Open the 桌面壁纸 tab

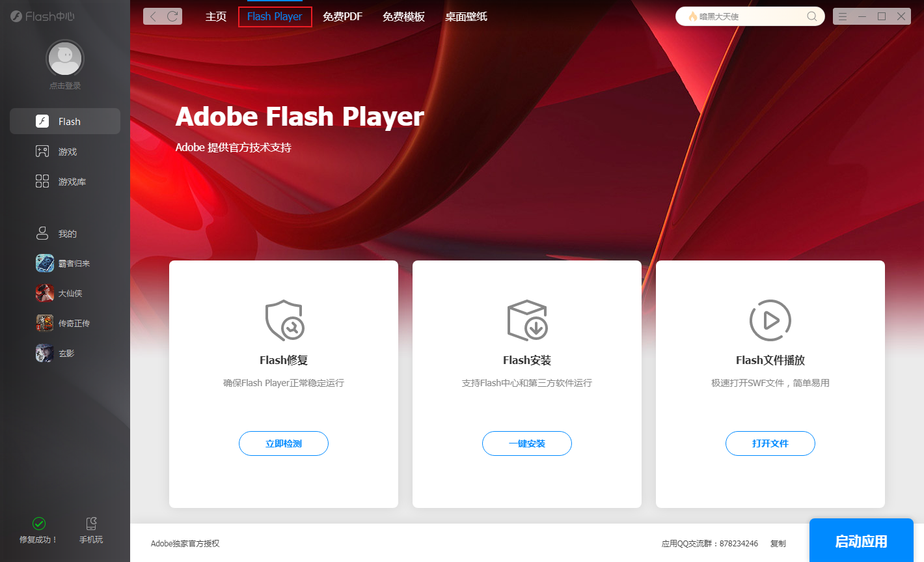466,17
